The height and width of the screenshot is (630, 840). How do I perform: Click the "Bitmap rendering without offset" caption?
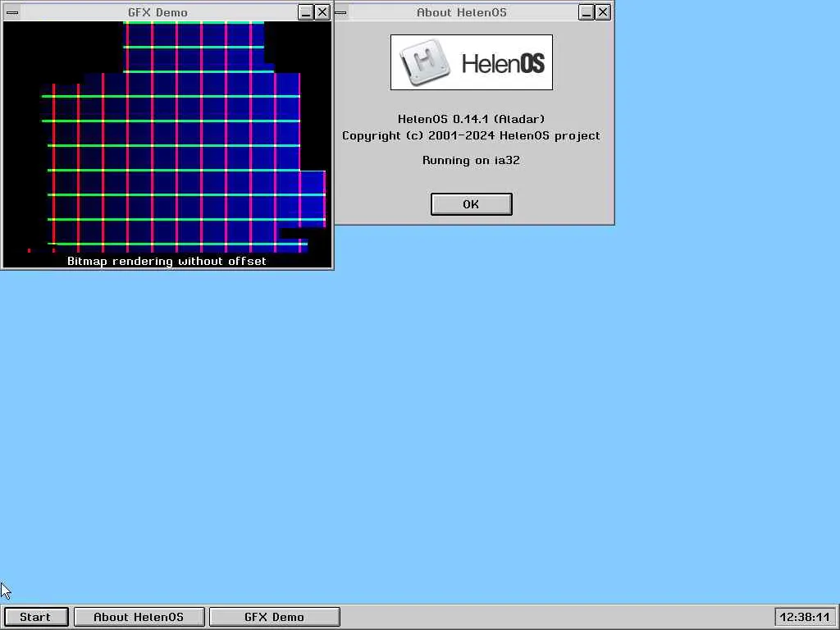(x=167, y=261)
